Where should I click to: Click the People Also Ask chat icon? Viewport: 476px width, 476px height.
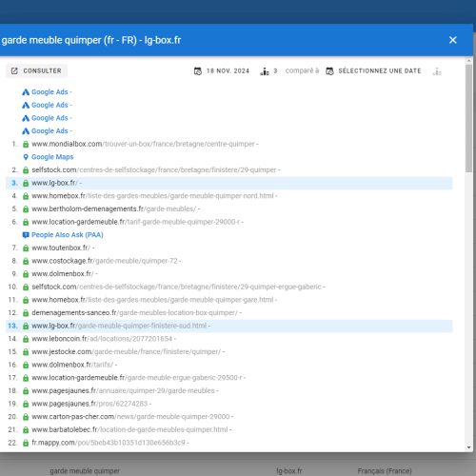pyautogui.click(x=26, y=235)
